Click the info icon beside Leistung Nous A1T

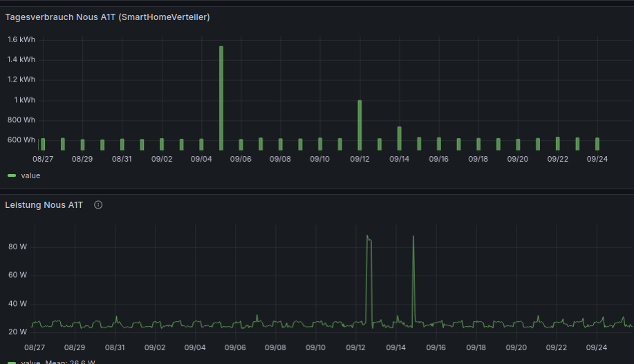(98, 205)
